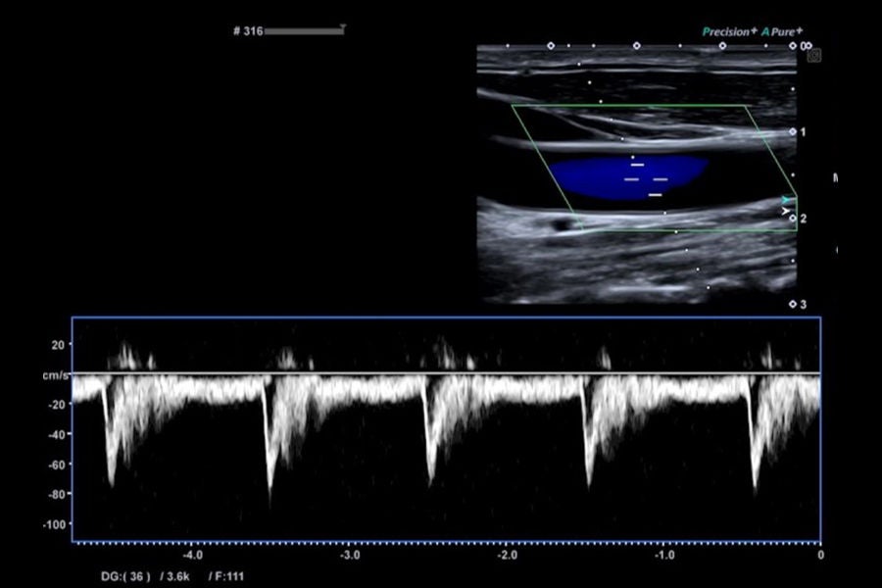Click the 'APure+' label
Image resolution: width=882 pixels, height=588 pixels.
coord(782,32)
